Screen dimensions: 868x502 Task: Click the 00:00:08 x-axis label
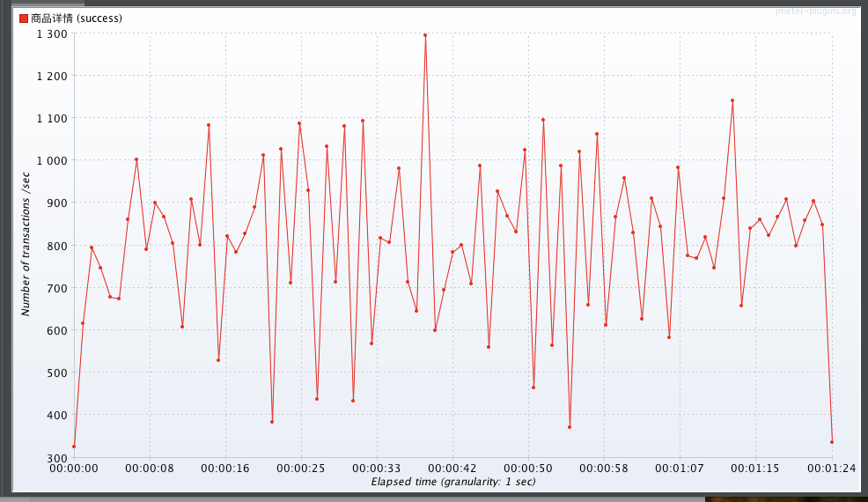(150, 469)
